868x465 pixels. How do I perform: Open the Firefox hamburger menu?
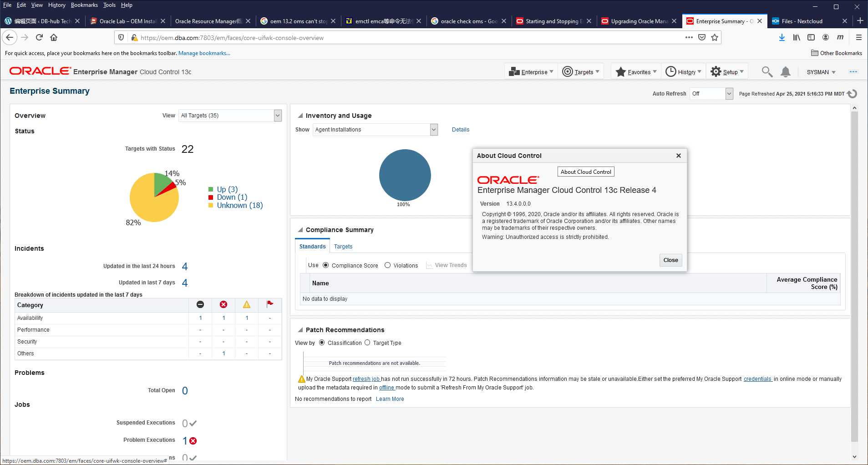[x=858, y=37]
